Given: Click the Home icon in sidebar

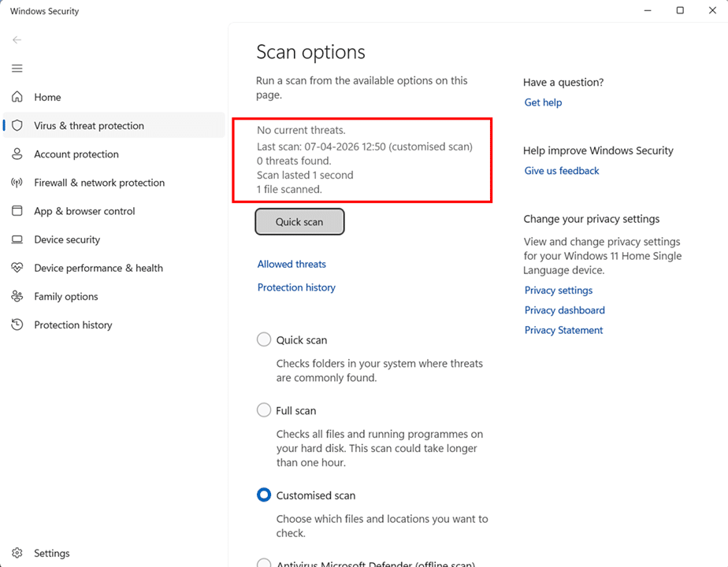Looking at the screenshot, I should [x=17, y=97].
